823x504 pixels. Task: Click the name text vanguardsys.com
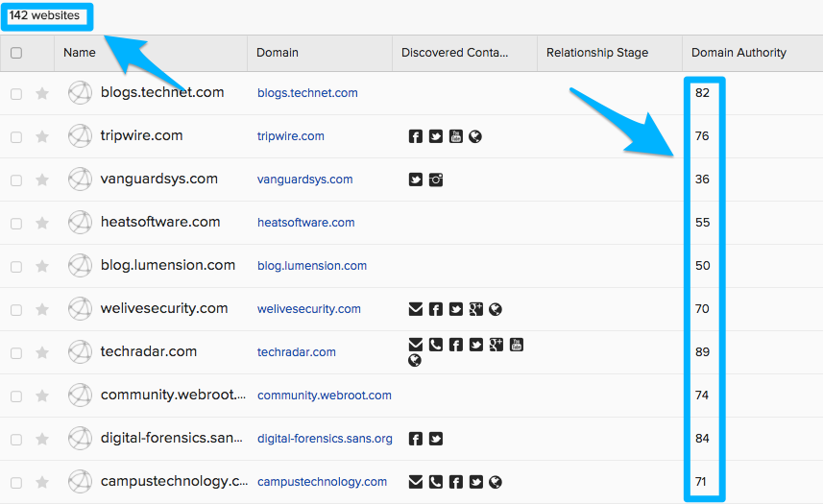159,179
